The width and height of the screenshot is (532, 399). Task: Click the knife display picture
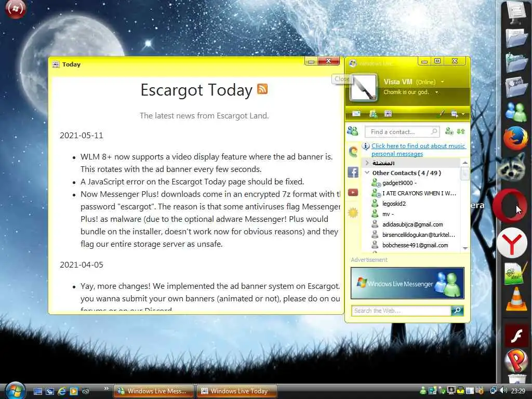tap(363, 87)
